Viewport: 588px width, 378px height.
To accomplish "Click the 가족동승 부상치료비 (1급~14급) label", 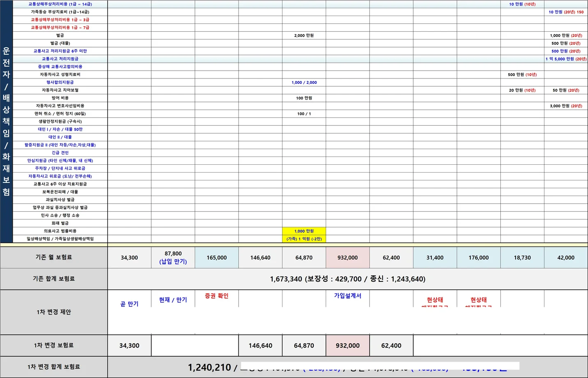I will pyautogui.click(x=60, y=12).
